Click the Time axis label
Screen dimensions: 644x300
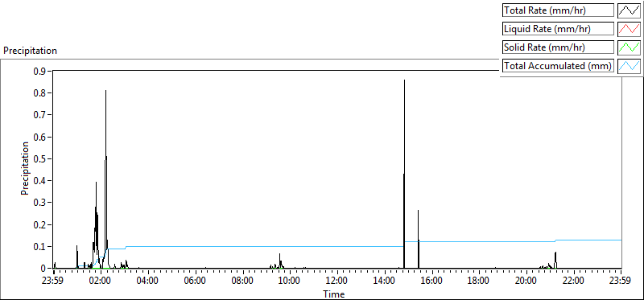pos(334,294)
